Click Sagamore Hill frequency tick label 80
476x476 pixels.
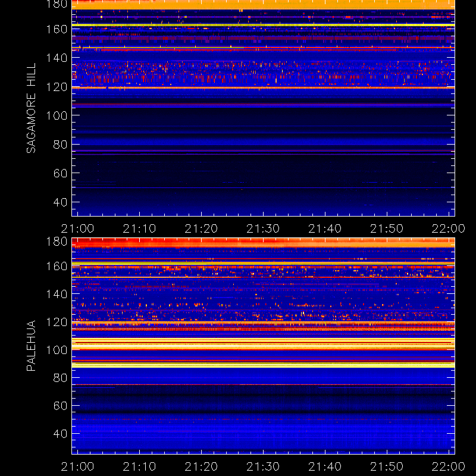(x=60, y=144)
